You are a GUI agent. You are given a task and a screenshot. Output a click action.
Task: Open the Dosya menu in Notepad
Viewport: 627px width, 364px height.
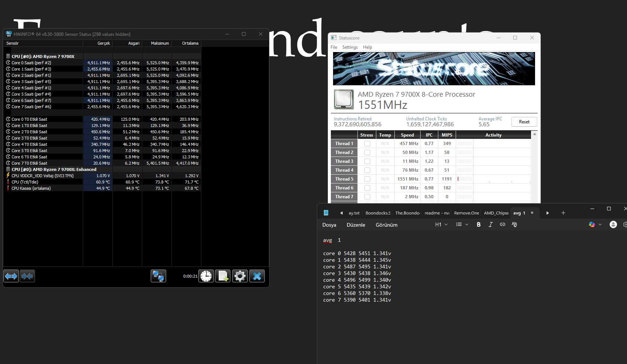(x=329, y=225)
